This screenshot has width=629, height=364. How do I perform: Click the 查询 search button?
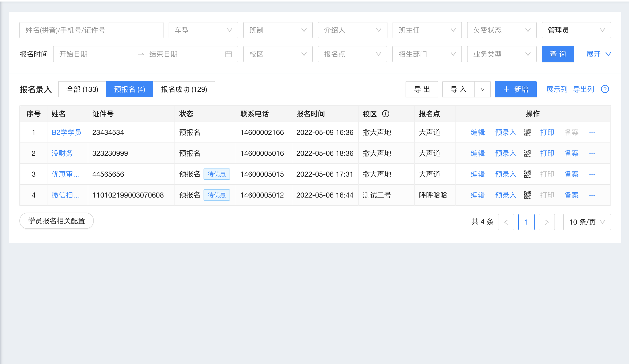[x=558, y=54]
